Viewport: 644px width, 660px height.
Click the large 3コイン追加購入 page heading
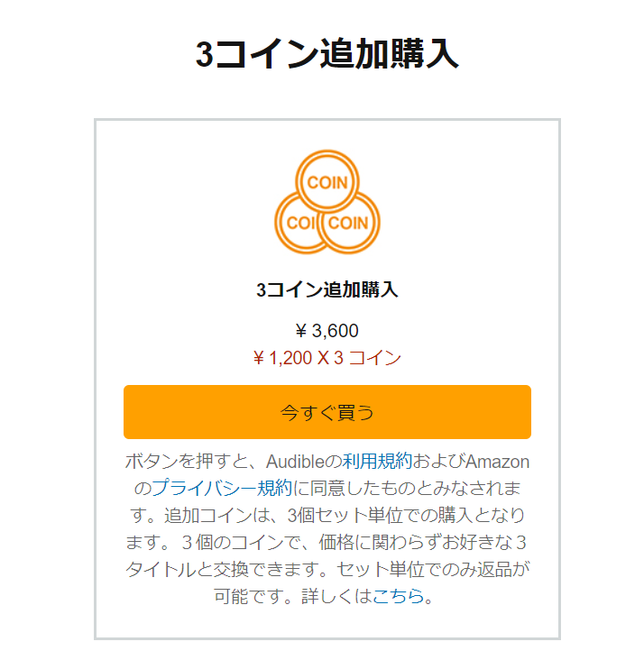[327, 54]
